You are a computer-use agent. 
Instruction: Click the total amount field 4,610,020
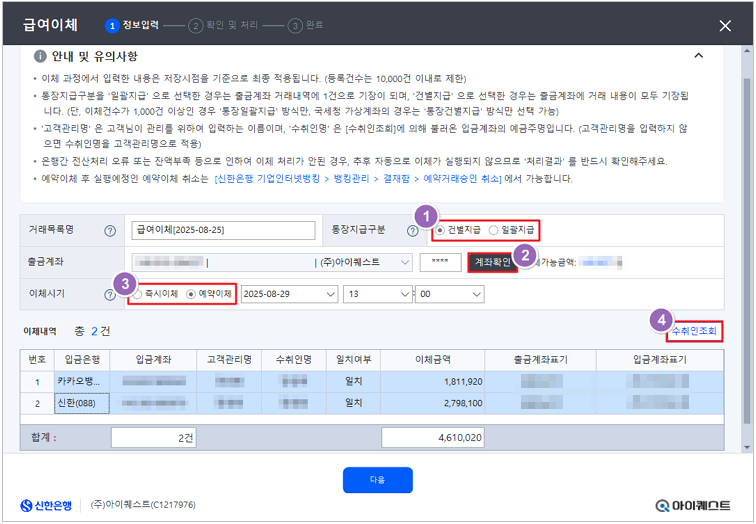click(432, 438)
